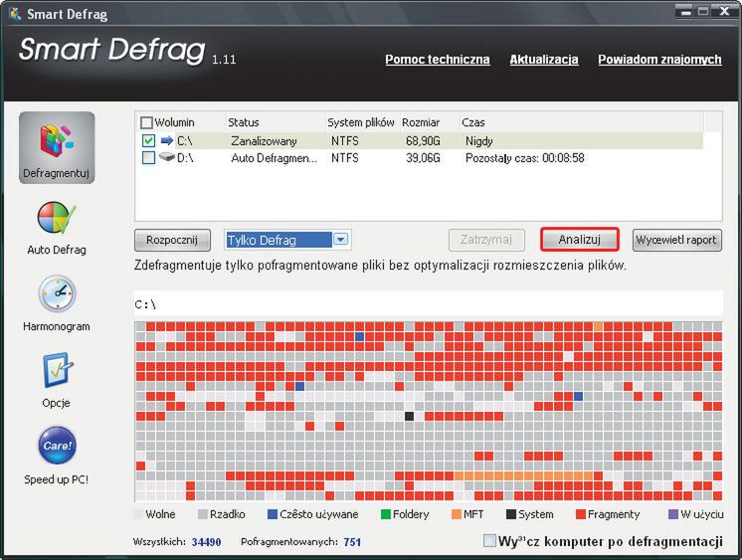Click the Zatrzymaj button

pos(486,240)
